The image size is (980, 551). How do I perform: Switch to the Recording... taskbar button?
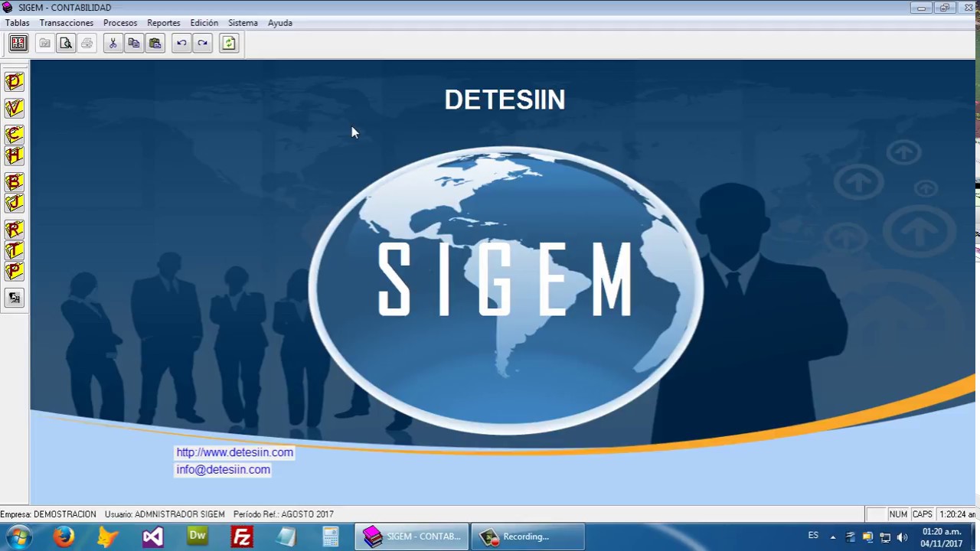click(x=528, y=536)
